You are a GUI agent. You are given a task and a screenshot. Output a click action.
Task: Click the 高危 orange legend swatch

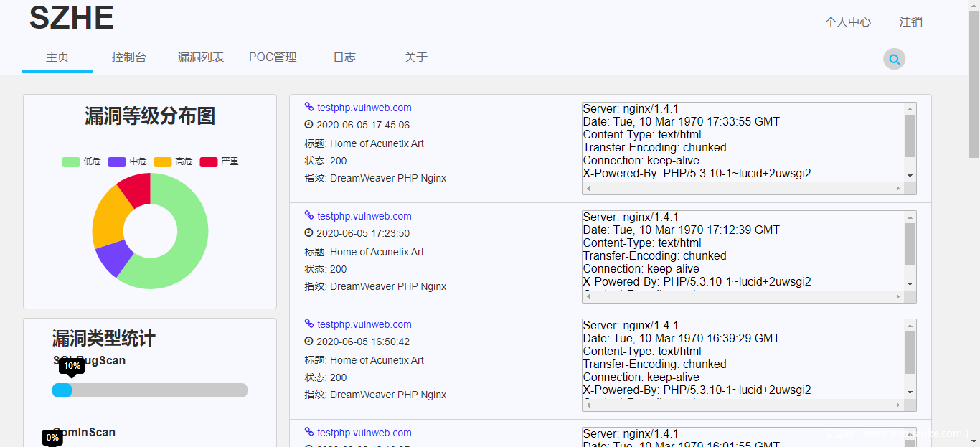click(x=163, y=161)
